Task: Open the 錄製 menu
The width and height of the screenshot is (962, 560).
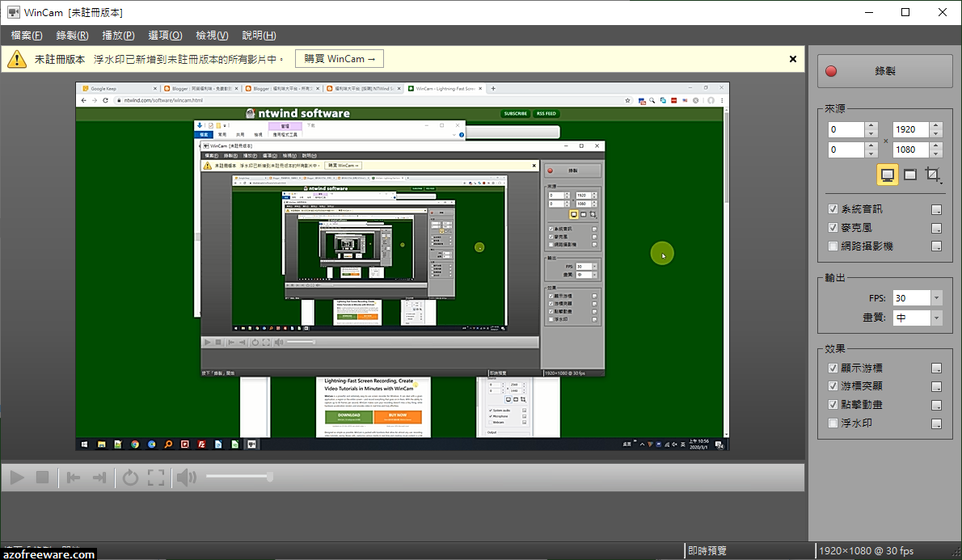Action: tap(72, 35)
